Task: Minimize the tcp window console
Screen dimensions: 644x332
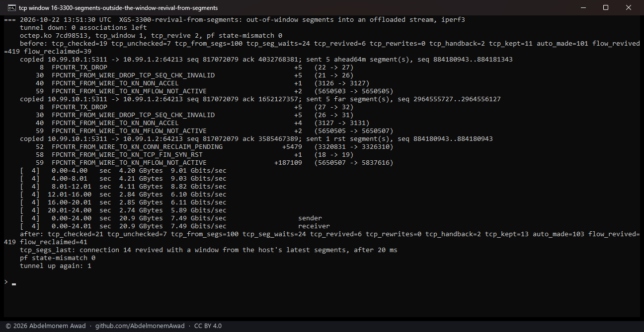Action: [583, 8]
